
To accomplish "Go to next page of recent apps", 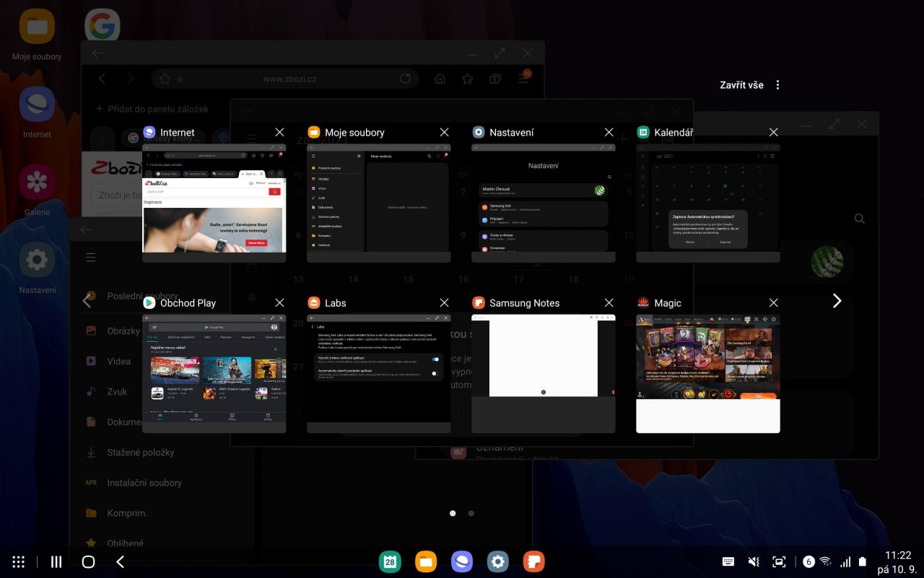I will 837,301.
